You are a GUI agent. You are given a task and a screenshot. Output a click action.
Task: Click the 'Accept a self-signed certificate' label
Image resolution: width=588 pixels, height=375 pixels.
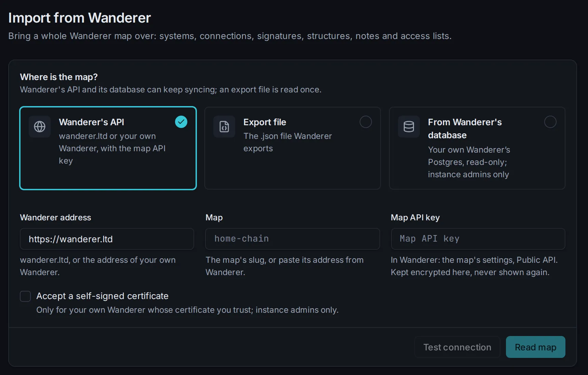102,296
